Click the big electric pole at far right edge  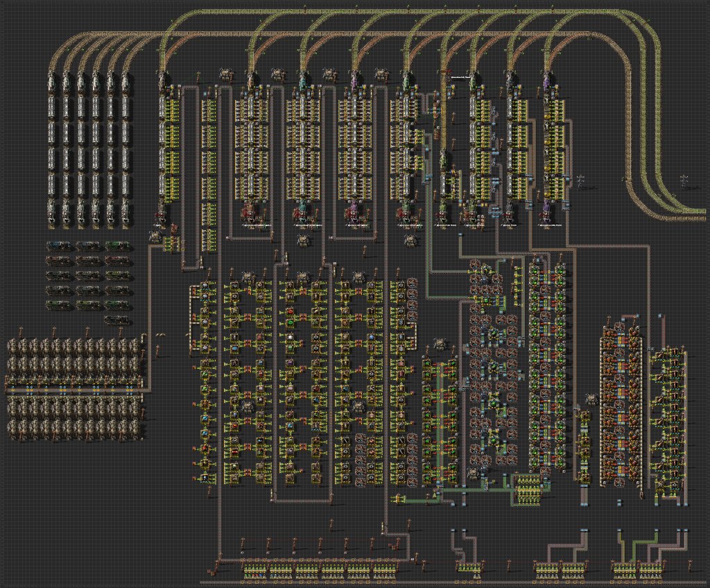pos(684,181)
